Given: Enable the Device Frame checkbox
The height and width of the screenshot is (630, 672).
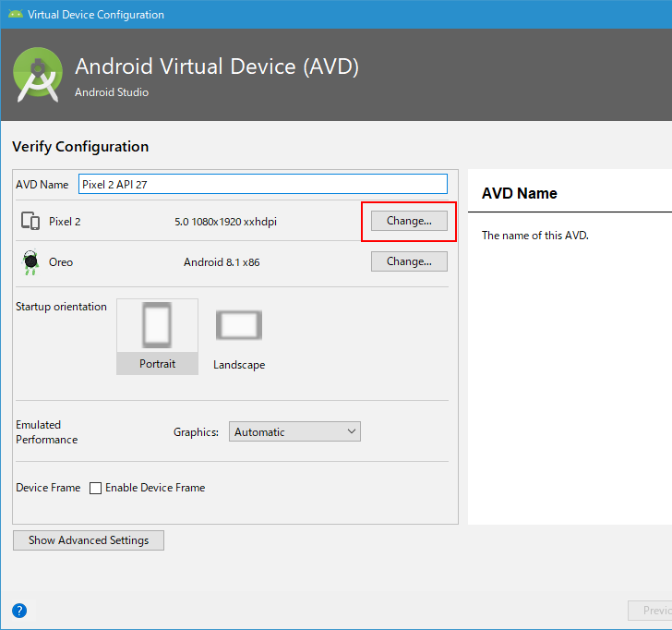Looking at the screenshot, I should coord(95,488).
